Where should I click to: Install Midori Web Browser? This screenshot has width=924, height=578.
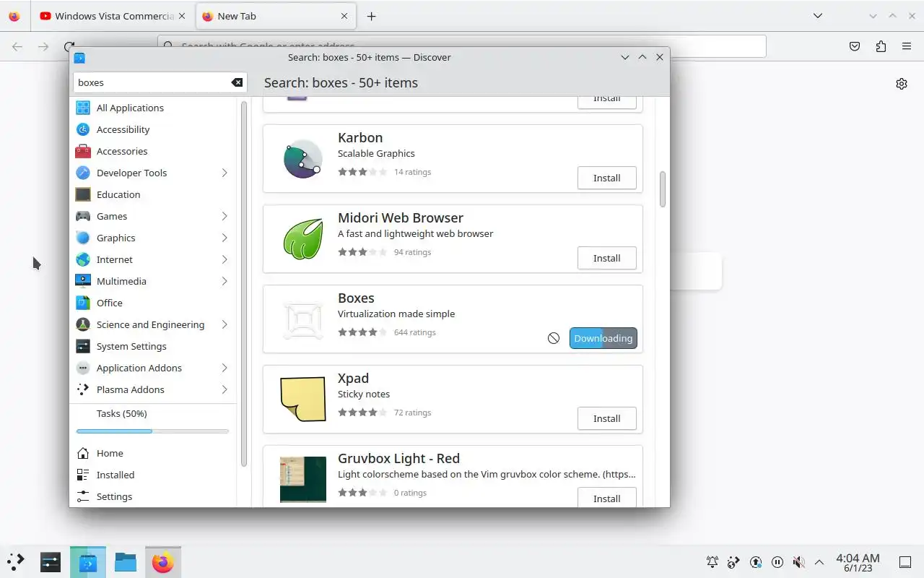coord(607,258)
